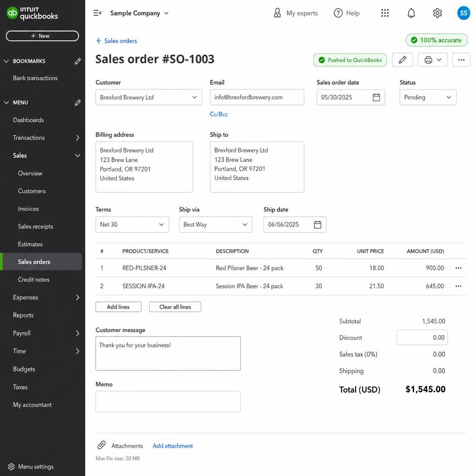Open My accountant page
Image resolution: width=476 pixels, height=476 pixels.
(x=32, y=405)
